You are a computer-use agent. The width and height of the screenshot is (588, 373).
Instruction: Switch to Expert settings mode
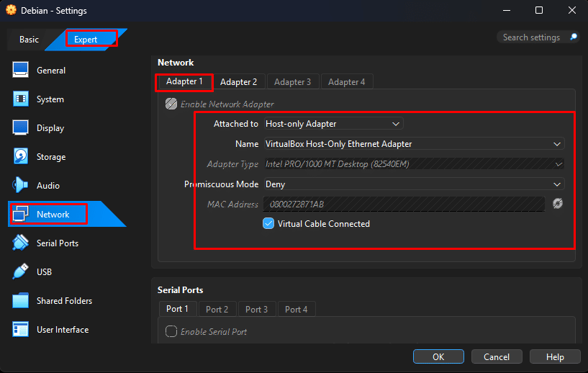(86, 40)
